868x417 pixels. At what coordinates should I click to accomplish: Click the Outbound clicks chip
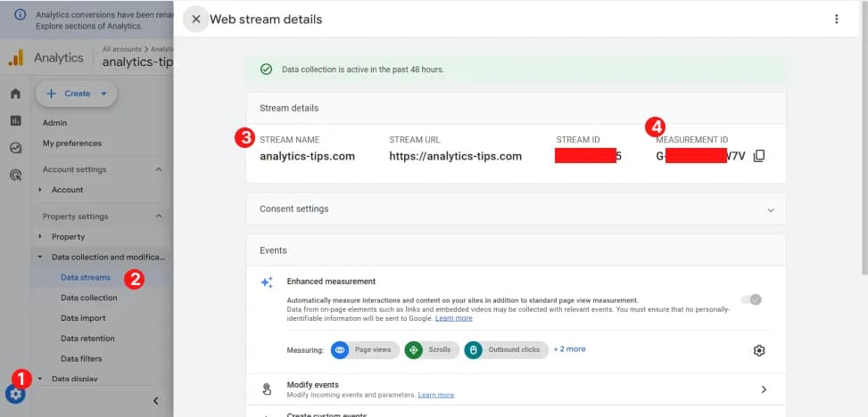pos(506,350)
